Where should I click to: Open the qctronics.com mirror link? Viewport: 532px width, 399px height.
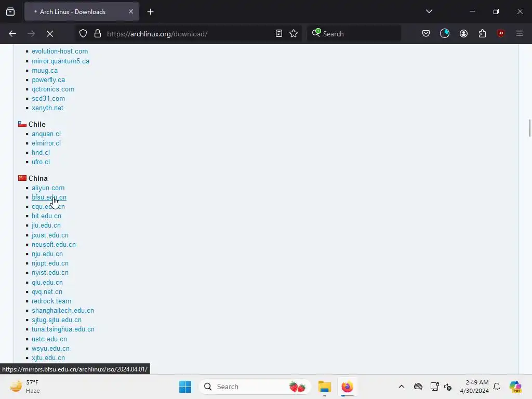[53, 89]
